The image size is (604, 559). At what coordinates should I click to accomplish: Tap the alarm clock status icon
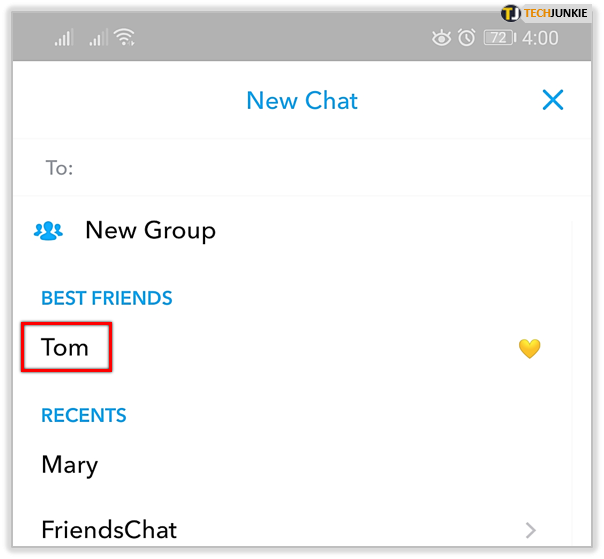tap(467, 38)
